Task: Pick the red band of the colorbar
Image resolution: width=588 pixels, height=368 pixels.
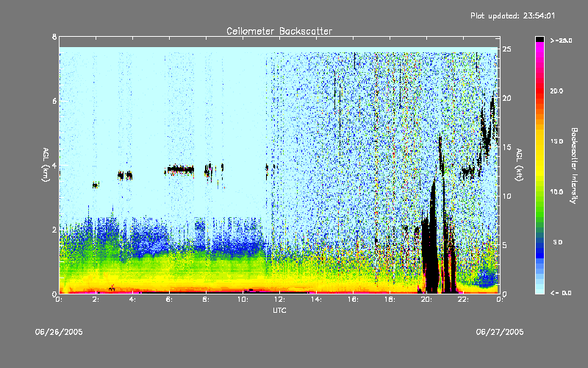Action: pos(539,92)
